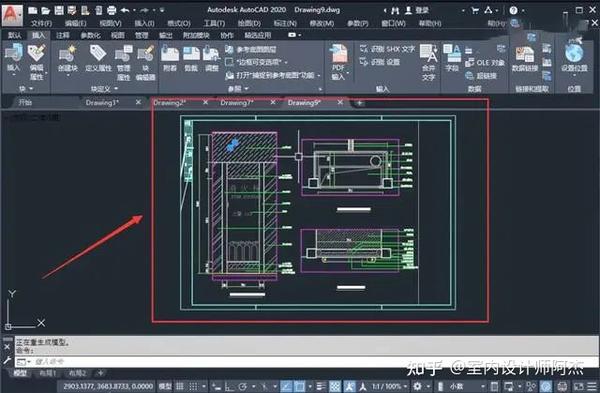The height and width of the screenshot is (393, 600).
Task: Click the Open file folder icon
Action: pos(46,10)
